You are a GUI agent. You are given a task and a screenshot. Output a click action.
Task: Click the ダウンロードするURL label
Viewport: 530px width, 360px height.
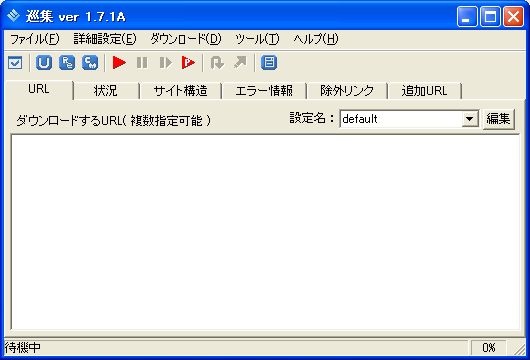113,120
